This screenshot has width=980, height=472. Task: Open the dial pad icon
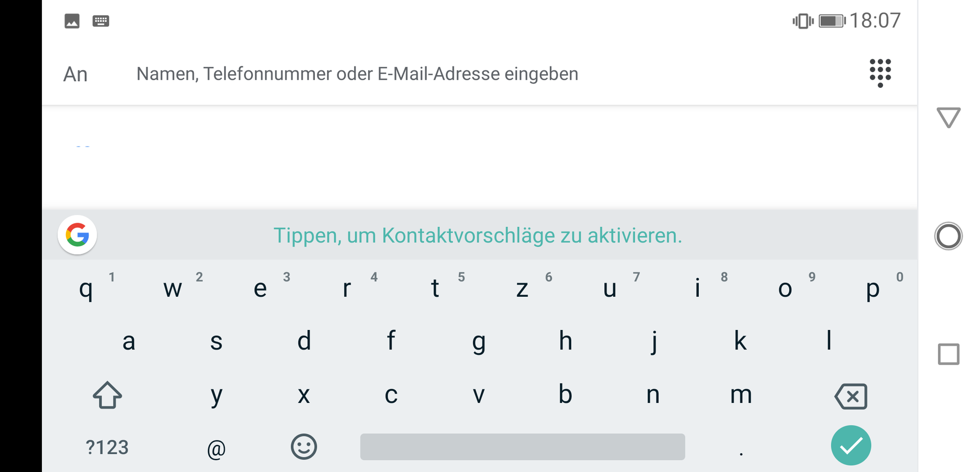[x=880, y=73]
